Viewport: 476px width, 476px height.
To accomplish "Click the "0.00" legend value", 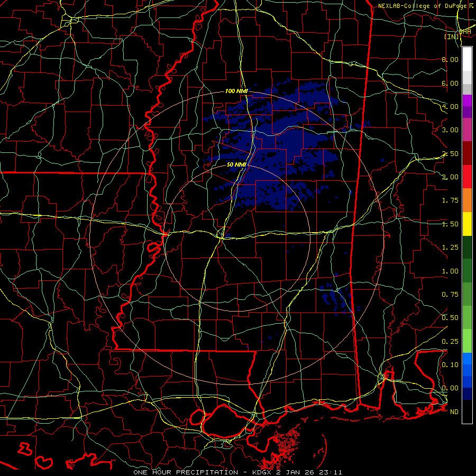I will 450,388.
